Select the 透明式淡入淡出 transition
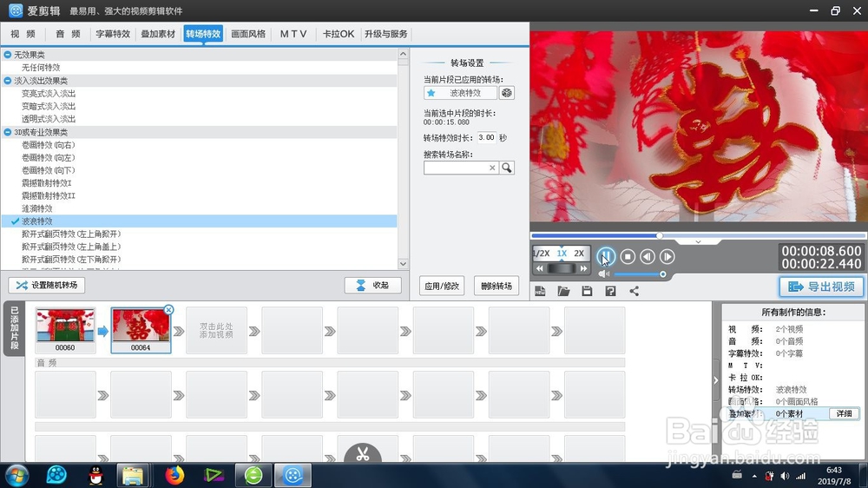868x488 pixels. point(49,119)
